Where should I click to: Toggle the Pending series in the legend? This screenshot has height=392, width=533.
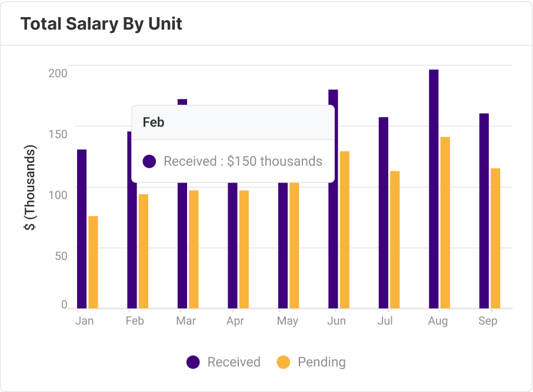[x=311, y=362]
